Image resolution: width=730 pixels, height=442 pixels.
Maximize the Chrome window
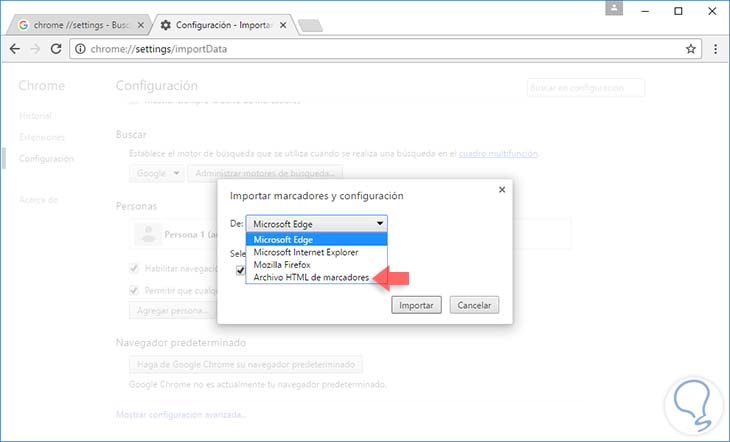click(678, 11)
